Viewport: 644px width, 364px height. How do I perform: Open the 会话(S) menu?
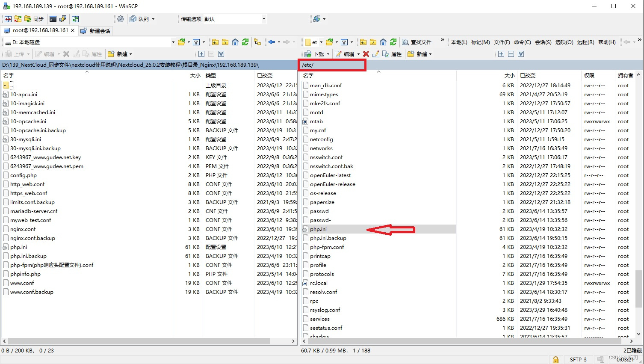pyautogui.click(x=543, y=42)
